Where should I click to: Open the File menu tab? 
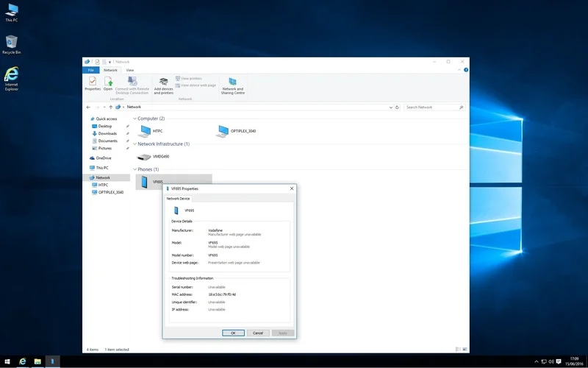(x=90, y=70)
